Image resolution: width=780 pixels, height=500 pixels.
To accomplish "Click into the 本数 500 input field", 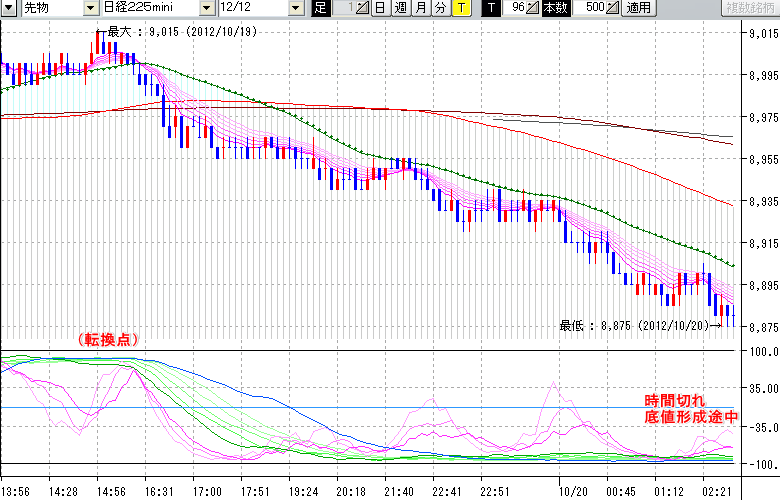I will coord(590,8).
